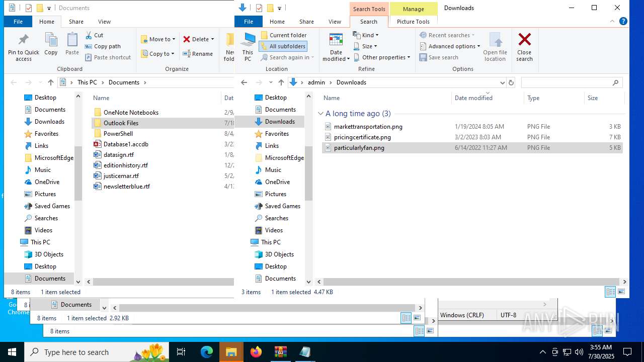Open File tab in Downloads window
This screenshot has height=362, width=644.
pos(249,22)
